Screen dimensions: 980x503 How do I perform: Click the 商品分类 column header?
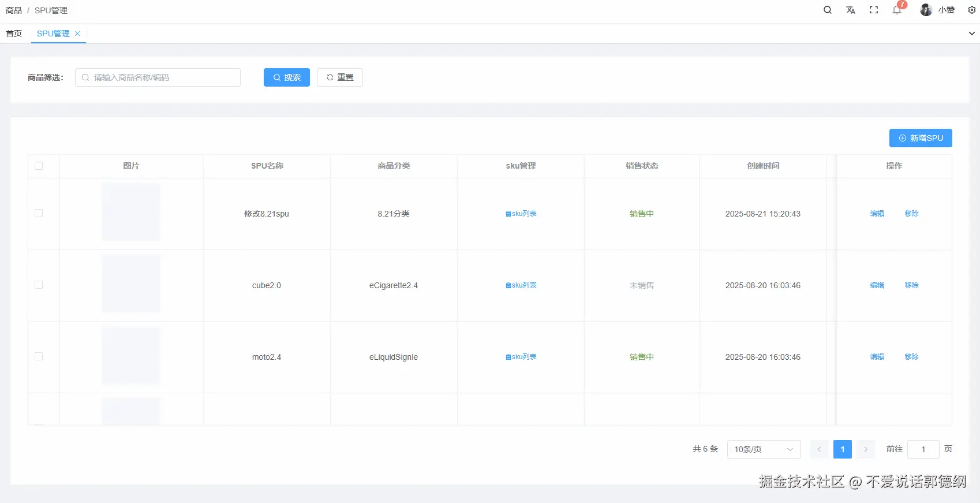tap(394, 166)
